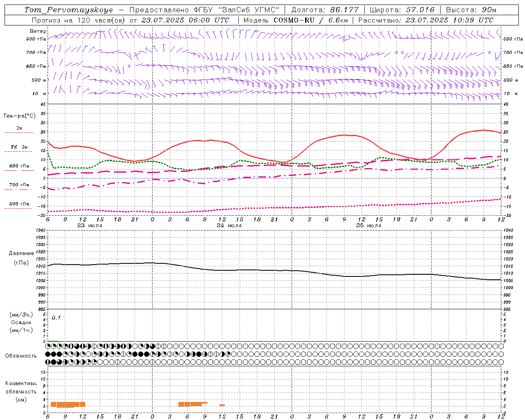Image resolution: width=525 pixels, height=420 pixels.
Task: Click the Облачность cloud cover label
Action: (x=21, y=356)
